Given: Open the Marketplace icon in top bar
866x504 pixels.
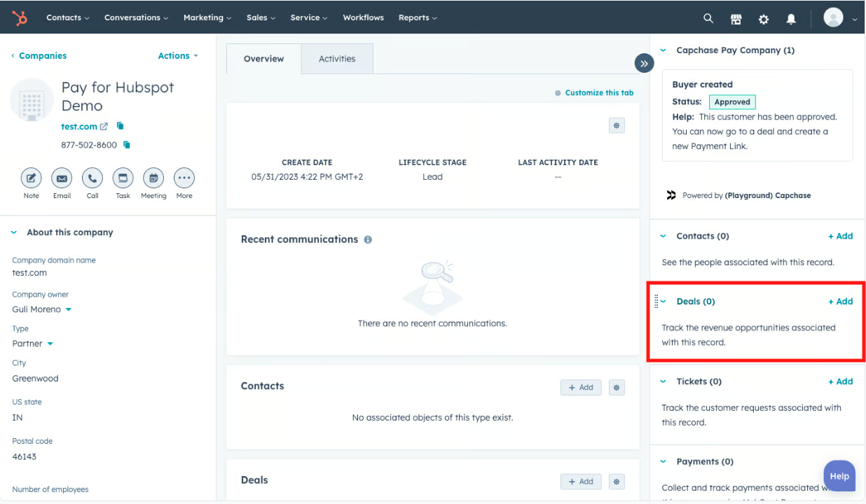Looking at the screenshot, I should click(736, 19).
